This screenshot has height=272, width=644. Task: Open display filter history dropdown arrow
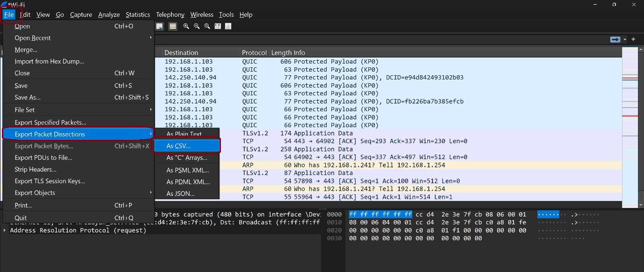(625, 40)
